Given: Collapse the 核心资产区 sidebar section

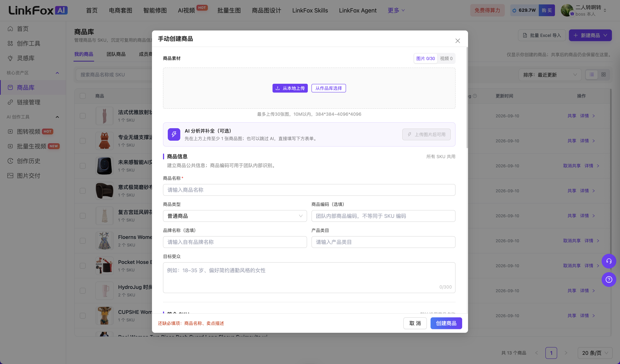Looking at the screenshot, I should click(x=57, y=73).
